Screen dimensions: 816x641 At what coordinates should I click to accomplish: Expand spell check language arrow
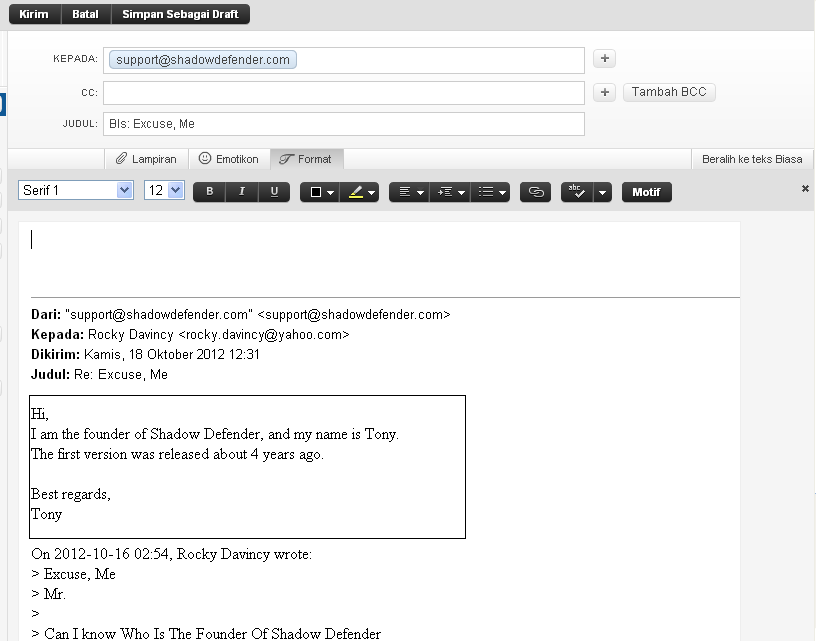(602, 192)
